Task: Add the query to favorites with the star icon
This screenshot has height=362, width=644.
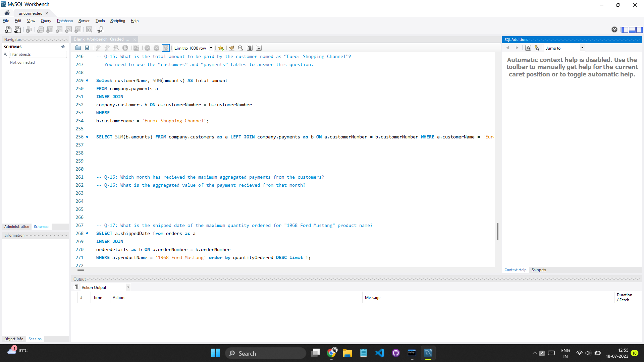Action: coord(221,48)
